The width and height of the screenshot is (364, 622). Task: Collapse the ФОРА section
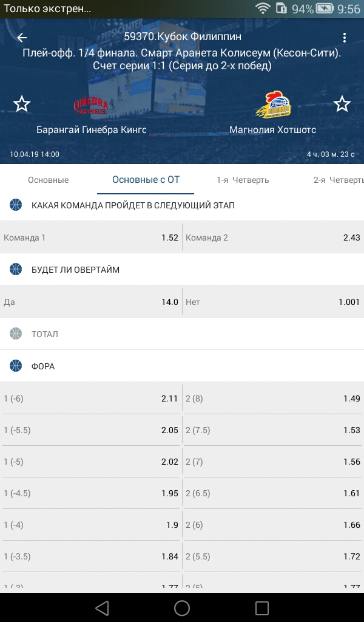182,366
